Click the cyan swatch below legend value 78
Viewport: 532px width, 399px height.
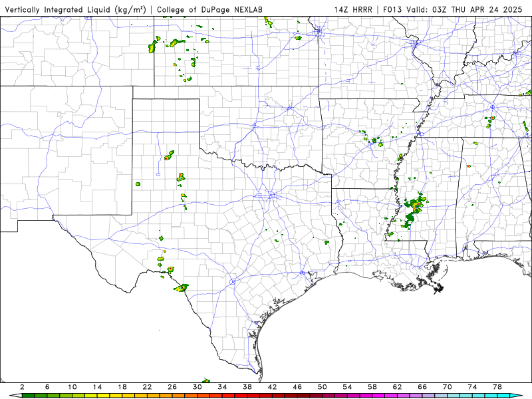tap(503, 396)
